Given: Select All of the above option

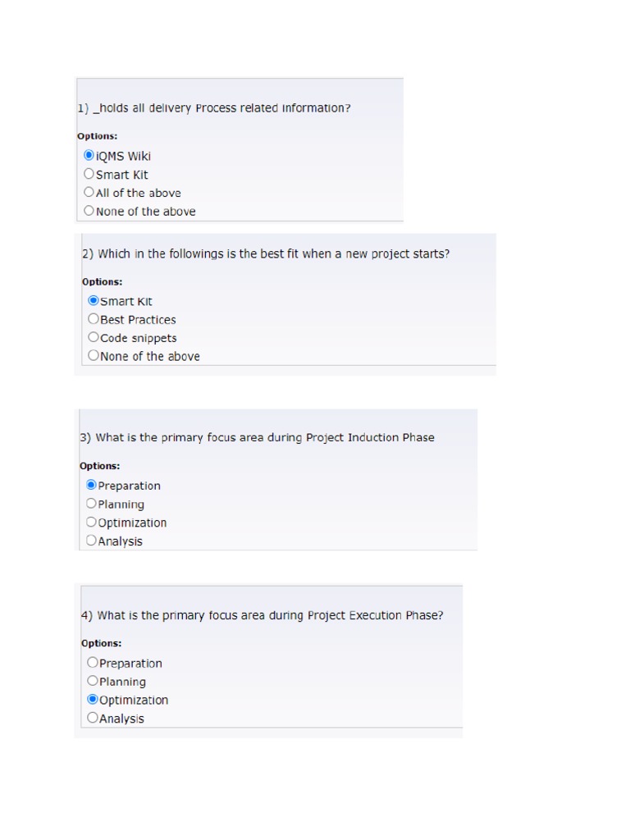Looking at the screenshot, I should [89, 192].
